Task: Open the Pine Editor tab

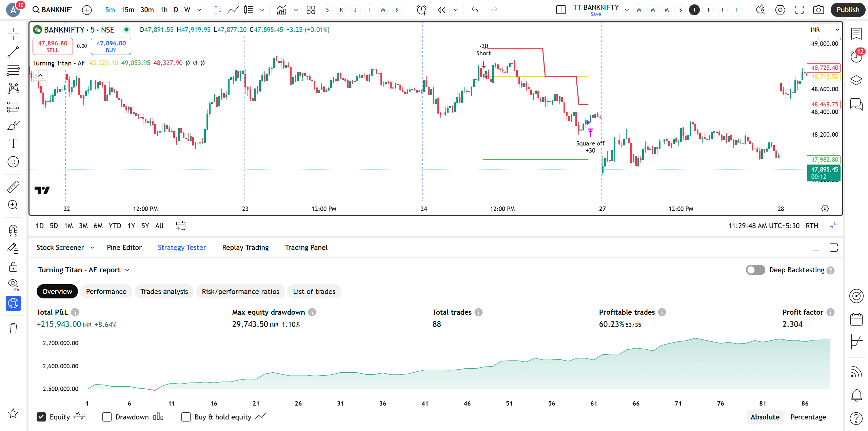Action: (x=124, y=248)
